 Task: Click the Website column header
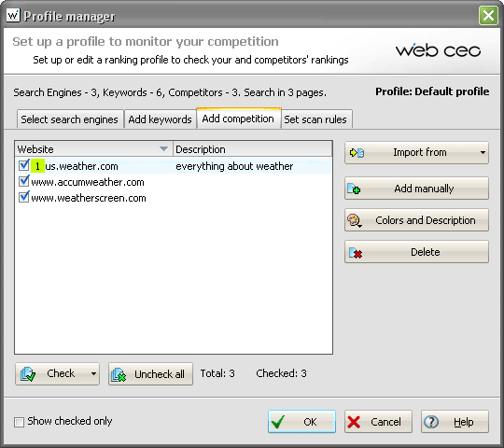(94, 149)
